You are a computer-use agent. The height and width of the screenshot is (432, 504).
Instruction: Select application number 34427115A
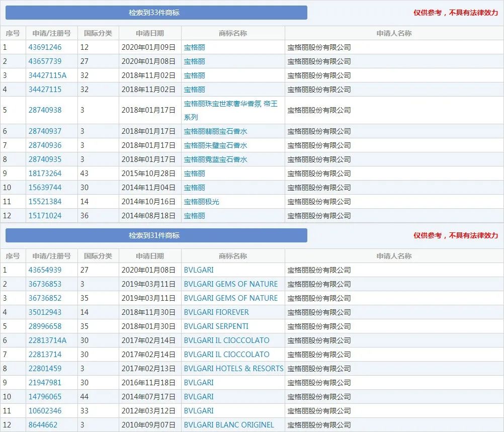click(47, 75)
